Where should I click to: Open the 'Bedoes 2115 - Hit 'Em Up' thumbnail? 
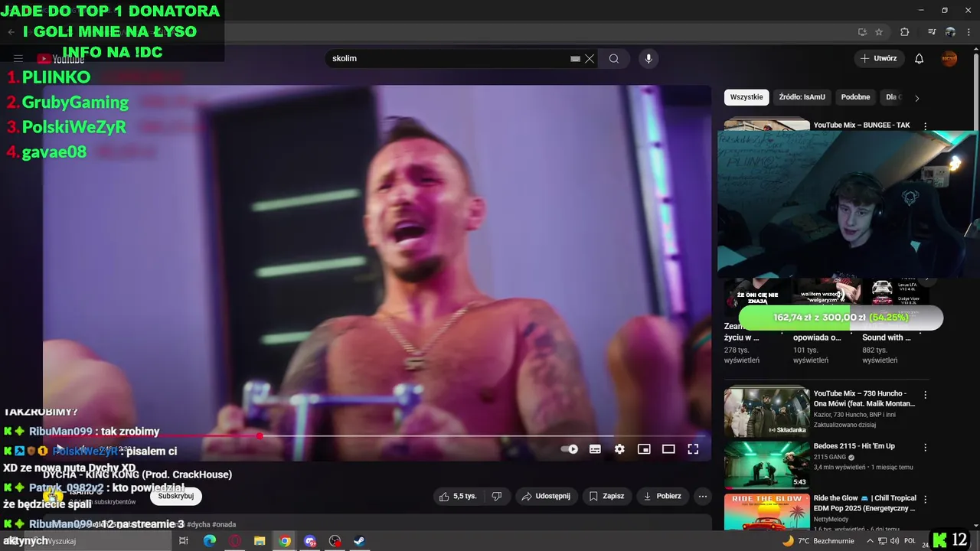[766, 465]
